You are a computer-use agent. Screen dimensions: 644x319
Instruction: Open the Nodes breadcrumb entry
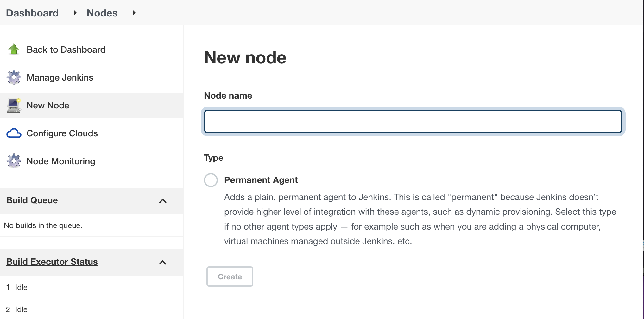(x=102, y=13)
